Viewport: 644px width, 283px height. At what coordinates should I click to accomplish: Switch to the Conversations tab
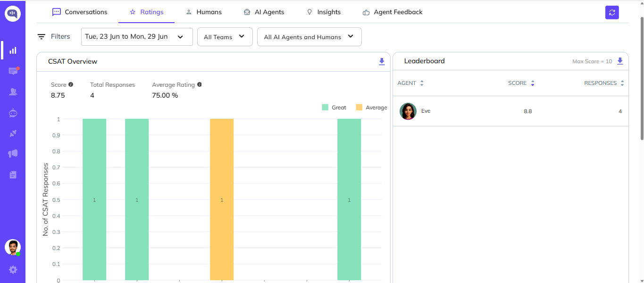pyautogui.click(x=80, y=12)
